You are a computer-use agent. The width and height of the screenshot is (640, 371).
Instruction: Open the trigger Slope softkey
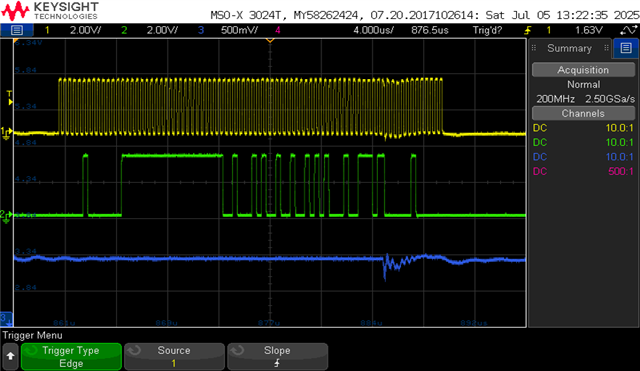pos(277,357)
